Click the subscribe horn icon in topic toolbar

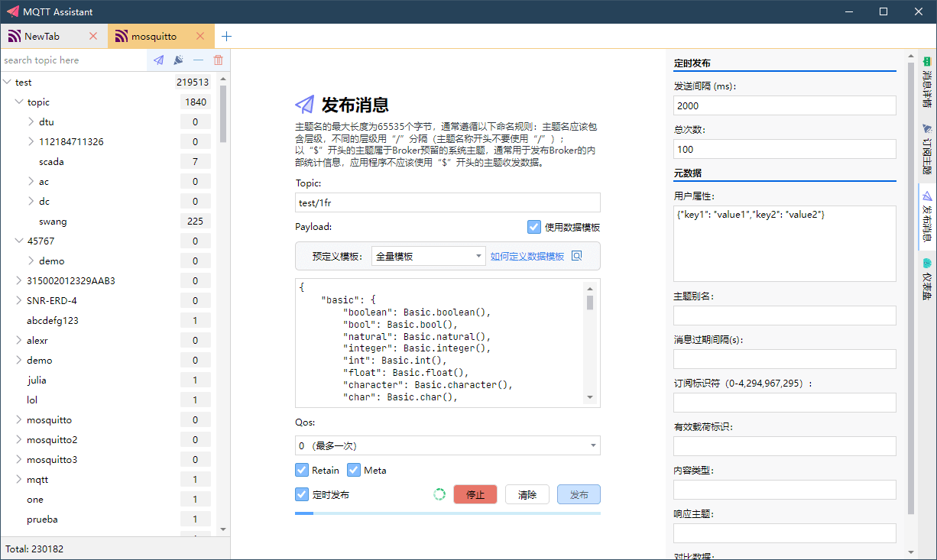click(178, 60)
